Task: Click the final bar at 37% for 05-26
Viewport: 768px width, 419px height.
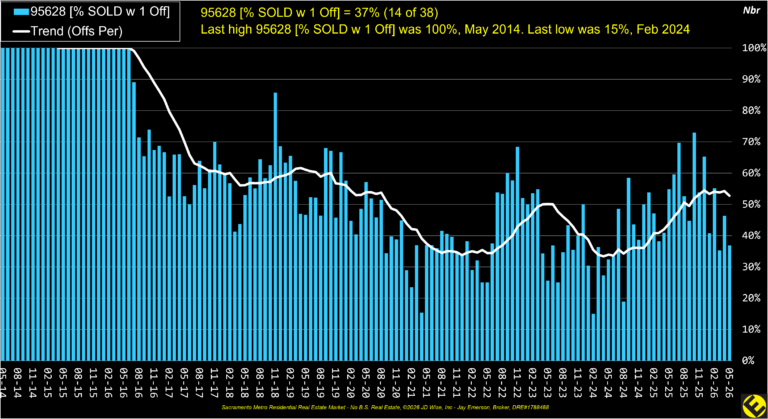Action: [729, 303]
